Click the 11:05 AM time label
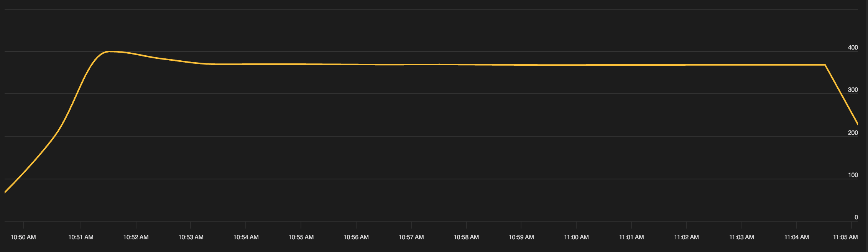868x252 pixels. (x=845, y=237)
